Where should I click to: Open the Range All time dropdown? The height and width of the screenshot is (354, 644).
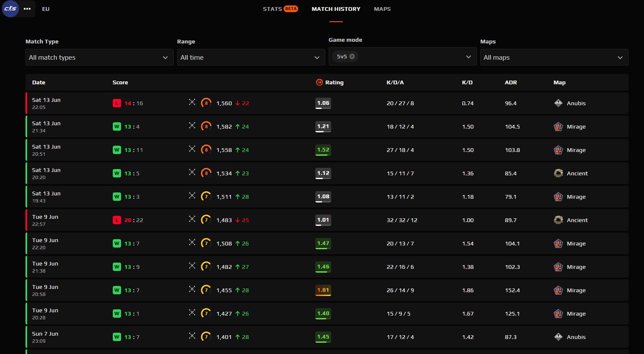[x=251, y=57]
